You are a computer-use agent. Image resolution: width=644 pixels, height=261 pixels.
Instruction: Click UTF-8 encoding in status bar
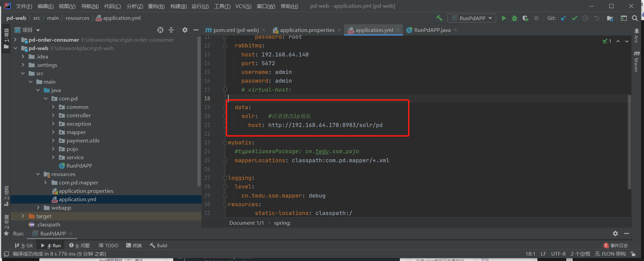[x=558, y=254]
